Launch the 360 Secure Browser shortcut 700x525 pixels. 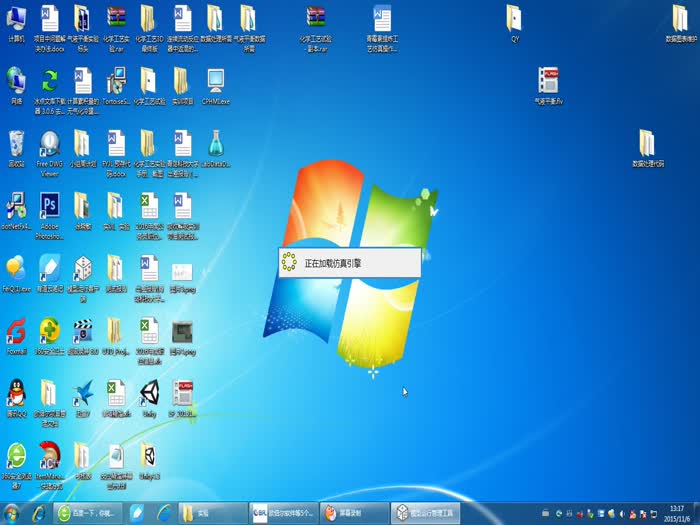16,456
